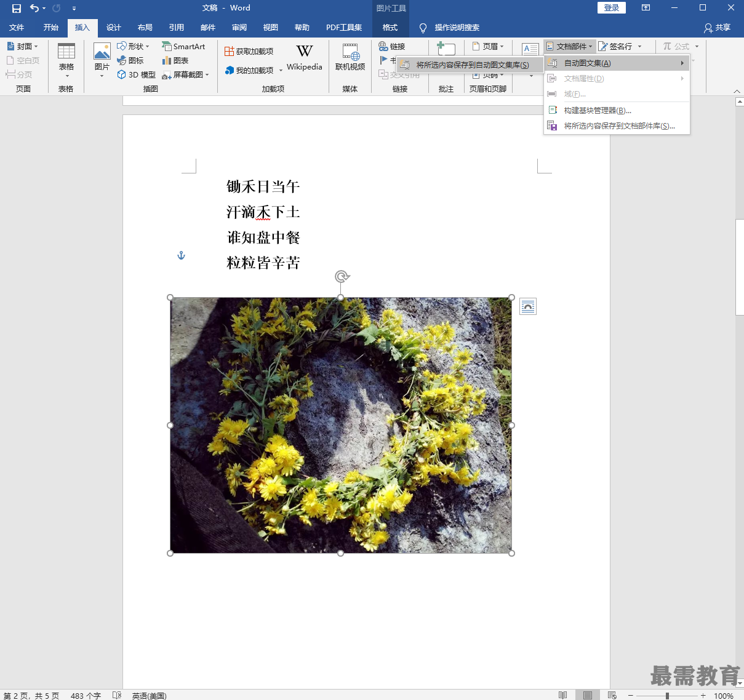This screenshot has width=744, height=700.
Task: Insert a new comment with 批注 icon
Action: point(446,49)
